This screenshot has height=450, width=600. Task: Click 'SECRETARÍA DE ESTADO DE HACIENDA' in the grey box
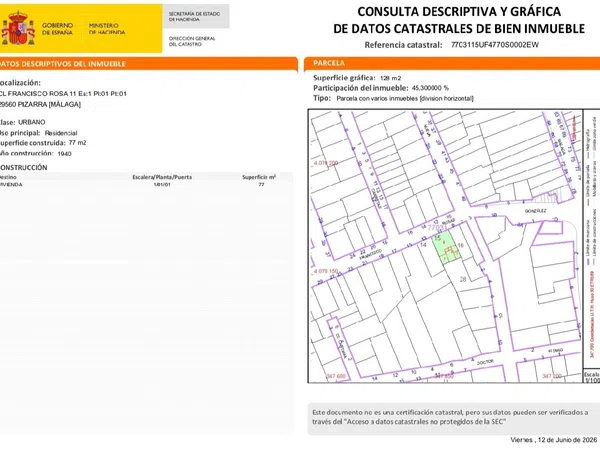(194, 16)
